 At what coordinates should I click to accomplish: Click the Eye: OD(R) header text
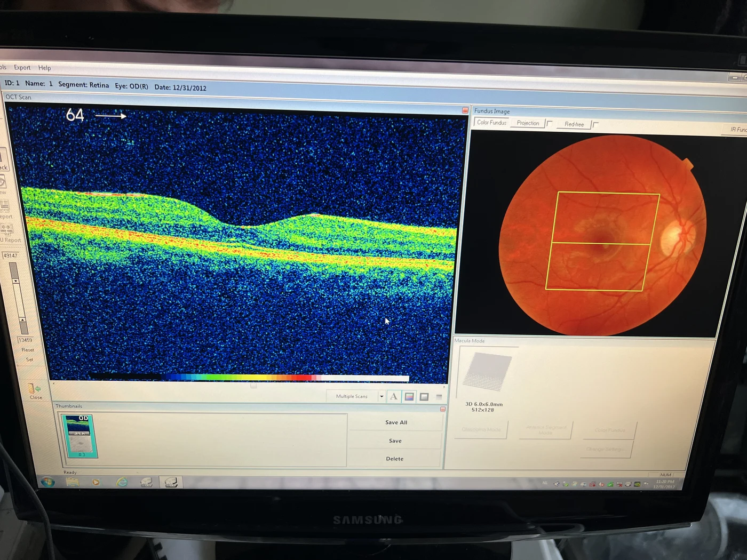click(131, 86)
